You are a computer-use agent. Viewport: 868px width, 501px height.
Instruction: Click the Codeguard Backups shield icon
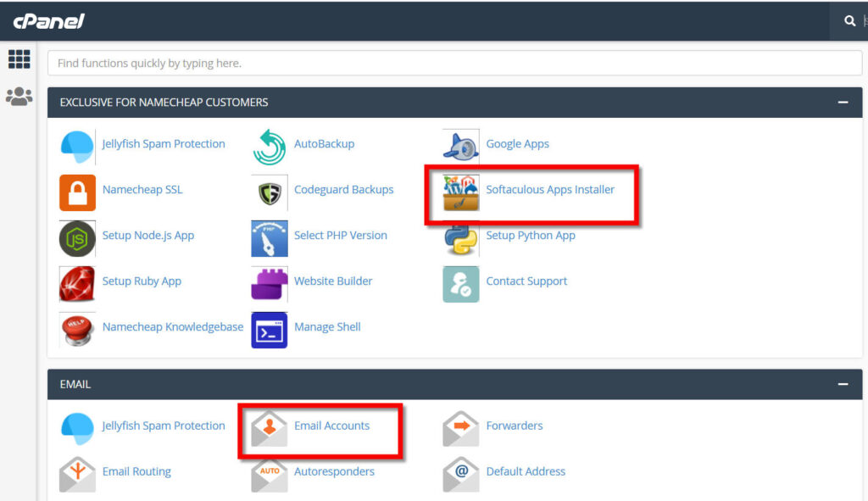coord(269,193)
